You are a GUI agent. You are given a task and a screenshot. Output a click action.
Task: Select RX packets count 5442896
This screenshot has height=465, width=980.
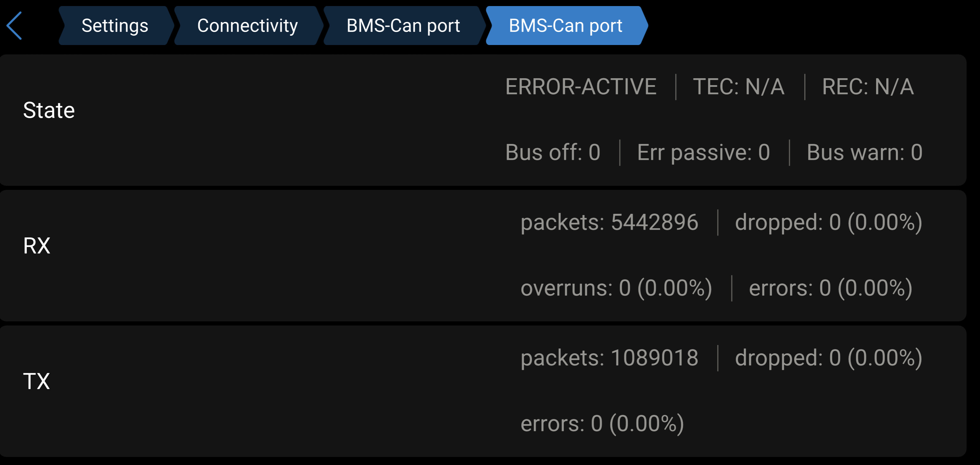609,222
